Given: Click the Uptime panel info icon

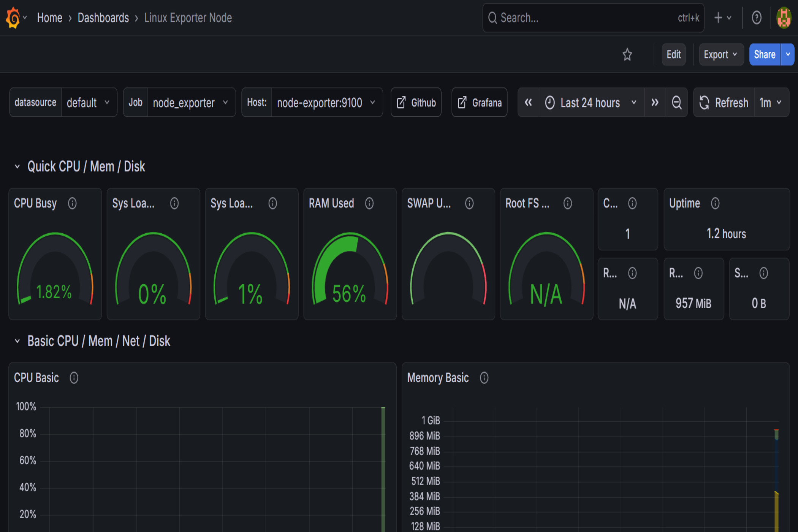Looking at the screenshot, I should [x=715, y=203].
